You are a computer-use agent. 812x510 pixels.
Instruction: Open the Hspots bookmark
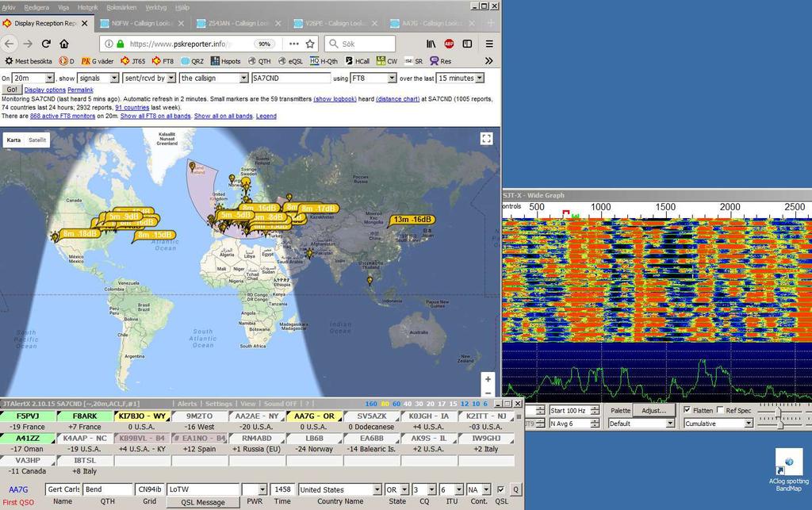point(226,61)
